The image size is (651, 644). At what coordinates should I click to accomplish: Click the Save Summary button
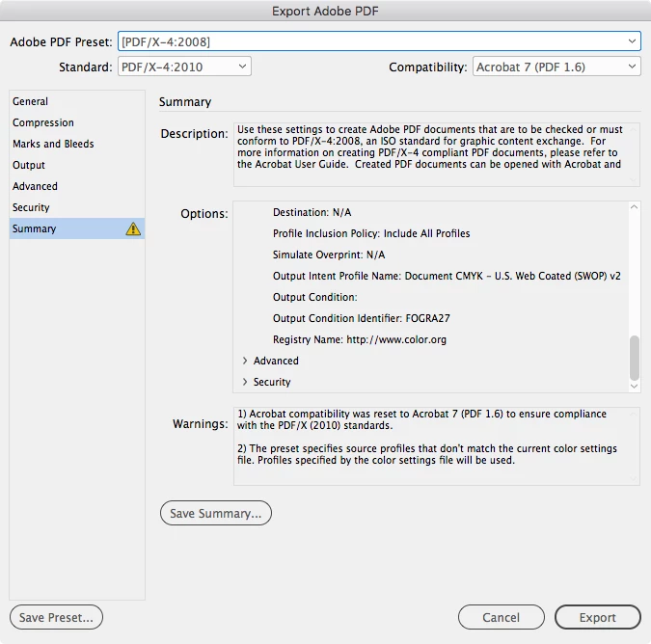(216, 513)
